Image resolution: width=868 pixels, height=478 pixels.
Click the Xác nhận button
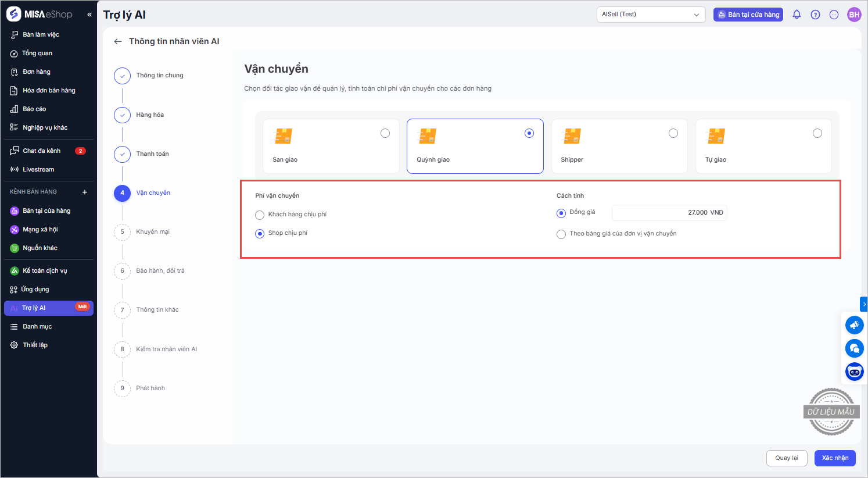(835, 458)
